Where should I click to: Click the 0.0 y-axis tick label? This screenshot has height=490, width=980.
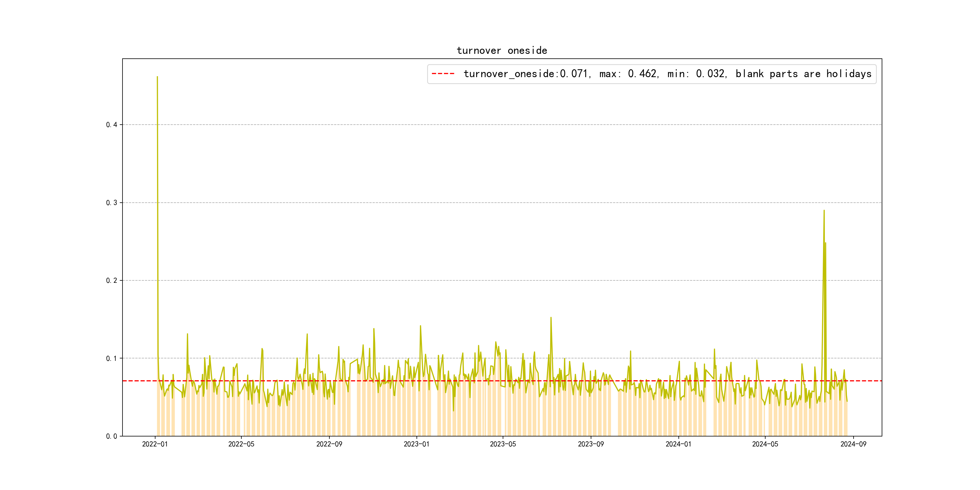click(112, 436)
